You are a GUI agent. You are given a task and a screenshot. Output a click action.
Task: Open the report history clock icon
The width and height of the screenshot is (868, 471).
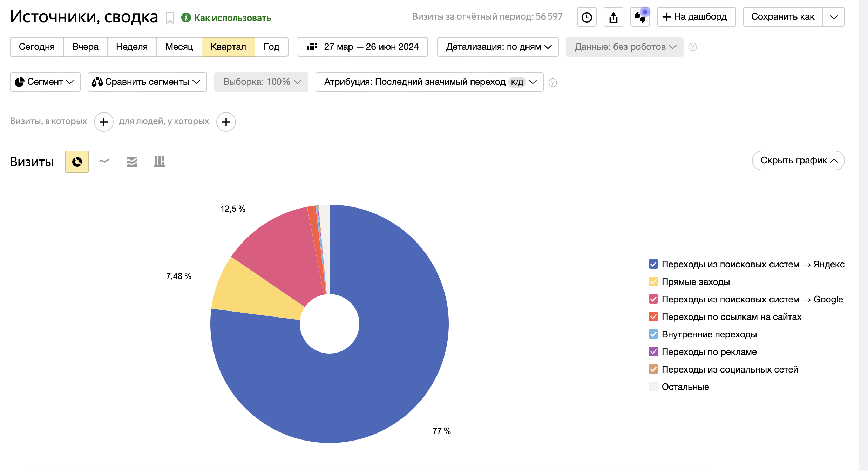(x=587, y=17)
